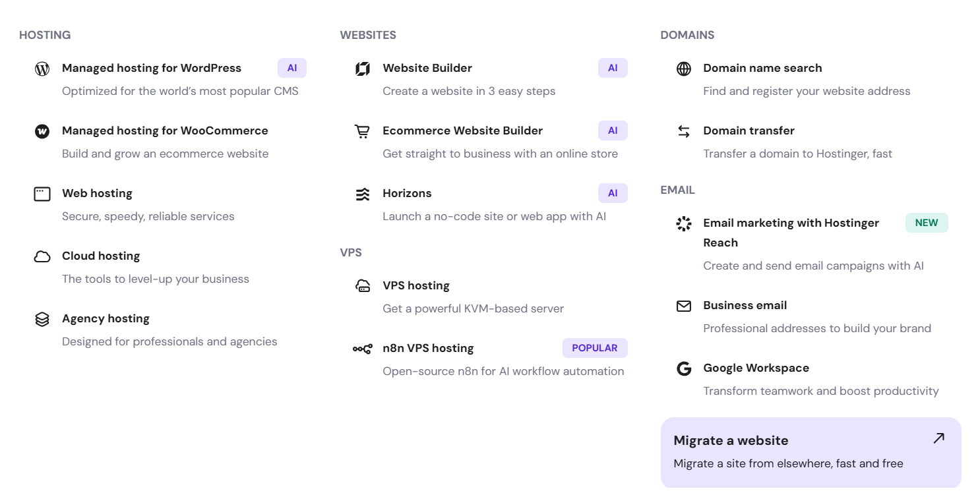Image resolution: width=980 pixels, height=495 pixels.
Task: Click the Horizons waves icon
Action: click(363, 194)
